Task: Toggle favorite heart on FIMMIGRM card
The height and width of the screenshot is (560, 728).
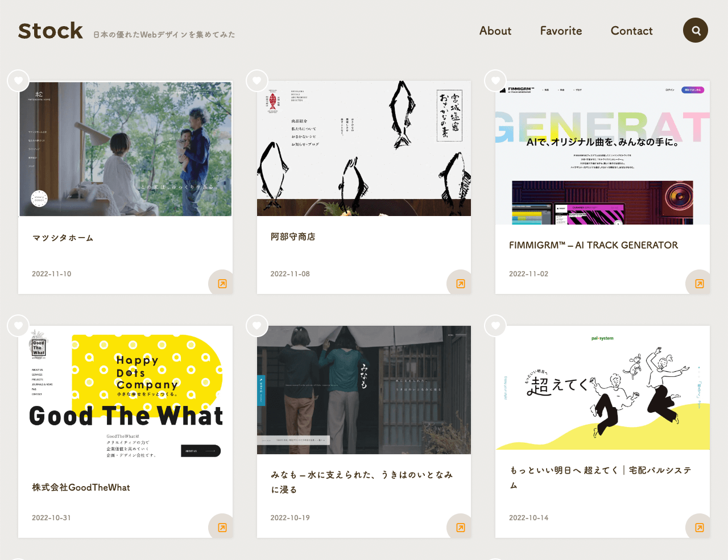Action: click(x=495, y=81)
